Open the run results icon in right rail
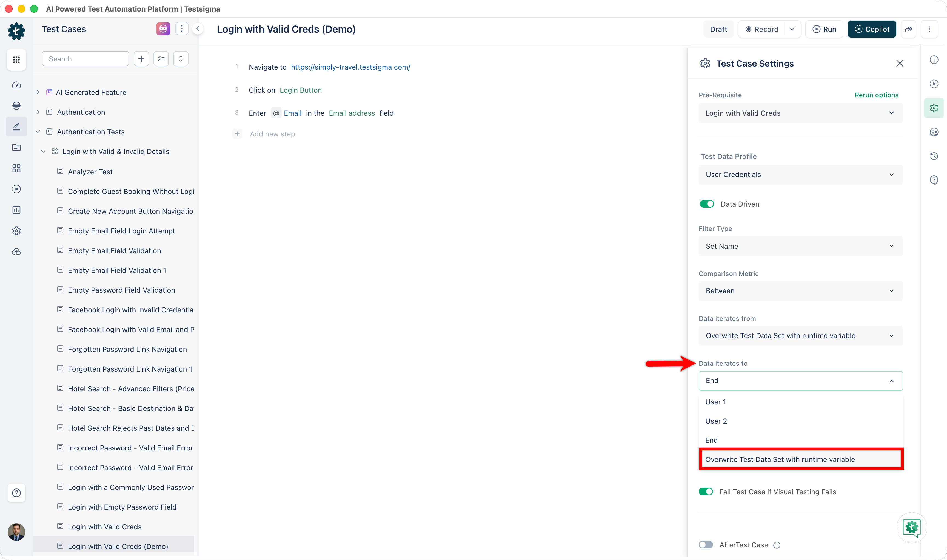The height and width of the screenshot is (560, 947). [934, 84]
